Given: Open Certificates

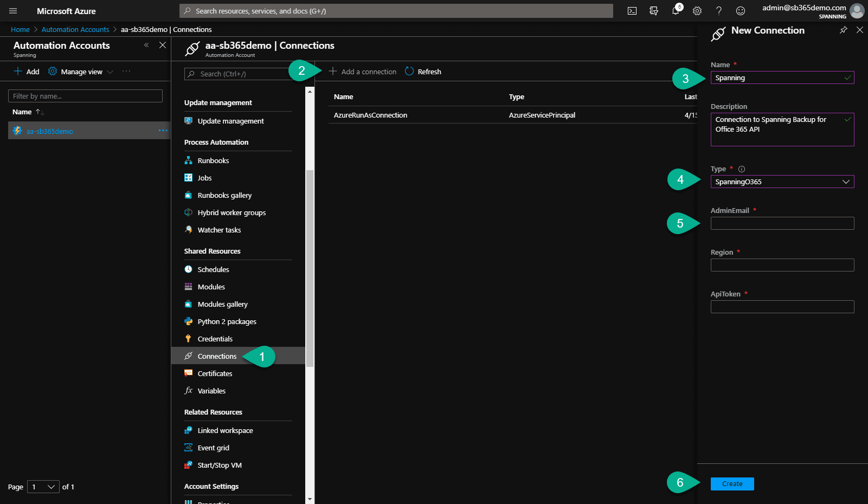Looking at the screenshot, I should 215,373.
